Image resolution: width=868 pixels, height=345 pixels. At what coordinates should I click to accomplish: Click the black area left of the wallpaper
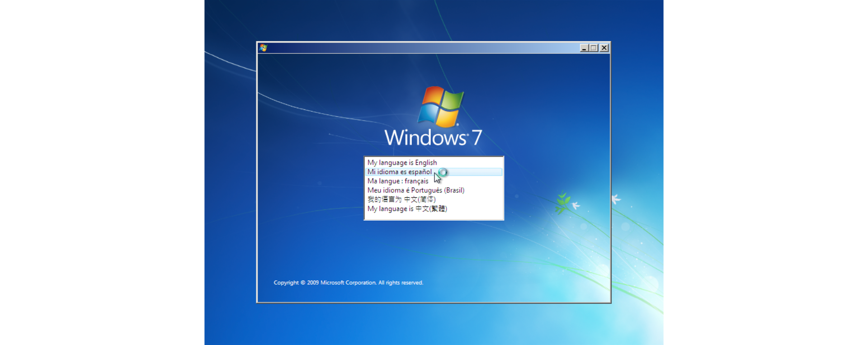click(102, 172)
